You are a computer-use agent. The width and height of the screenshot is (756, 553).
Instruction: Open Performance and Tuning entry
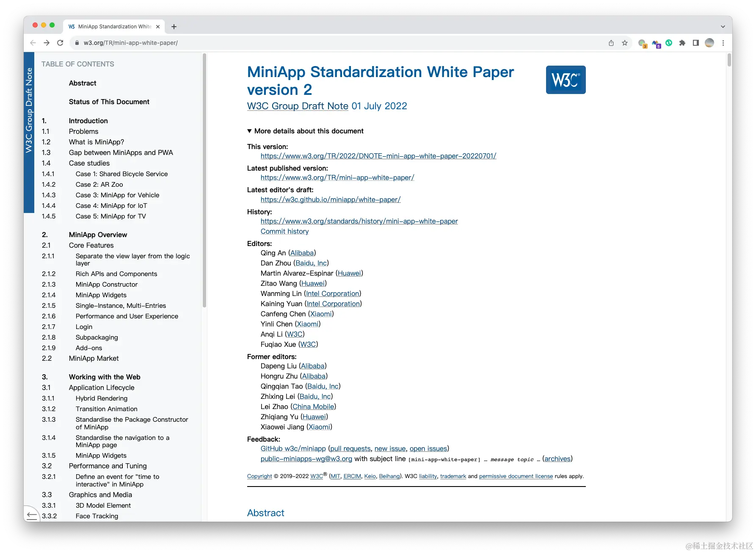point(108,466)
